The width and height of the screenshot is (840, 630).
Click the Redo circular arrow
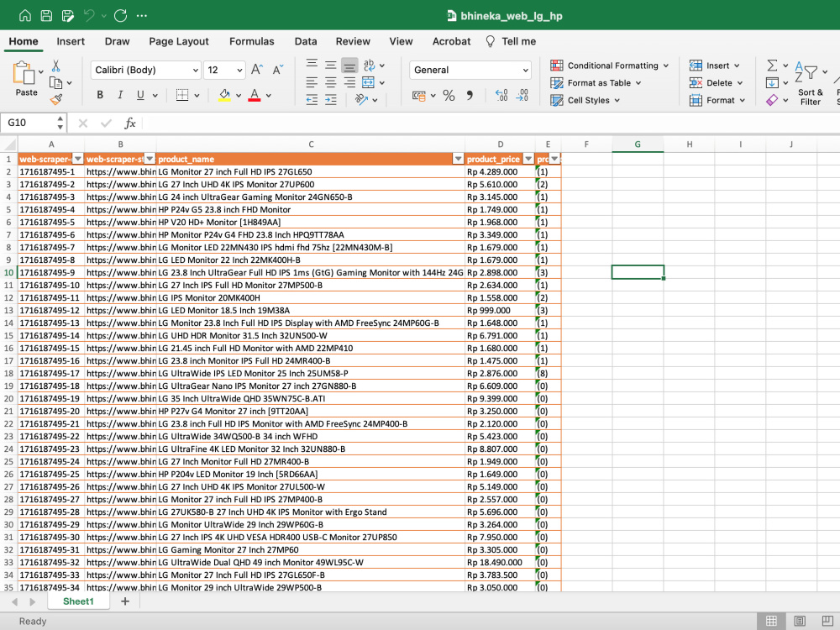(x=120, y=15)
